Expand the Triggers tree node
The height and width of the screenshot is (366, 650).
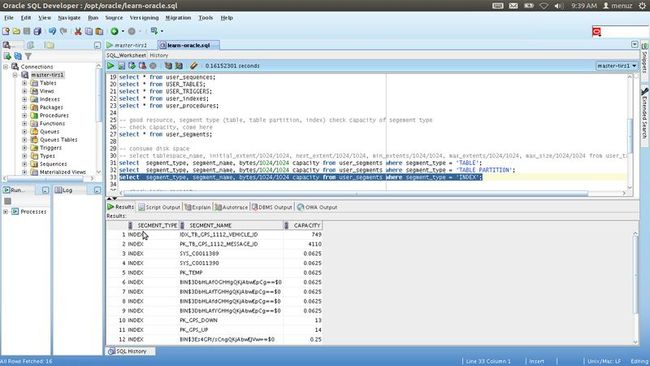click(x=24, y=148)
